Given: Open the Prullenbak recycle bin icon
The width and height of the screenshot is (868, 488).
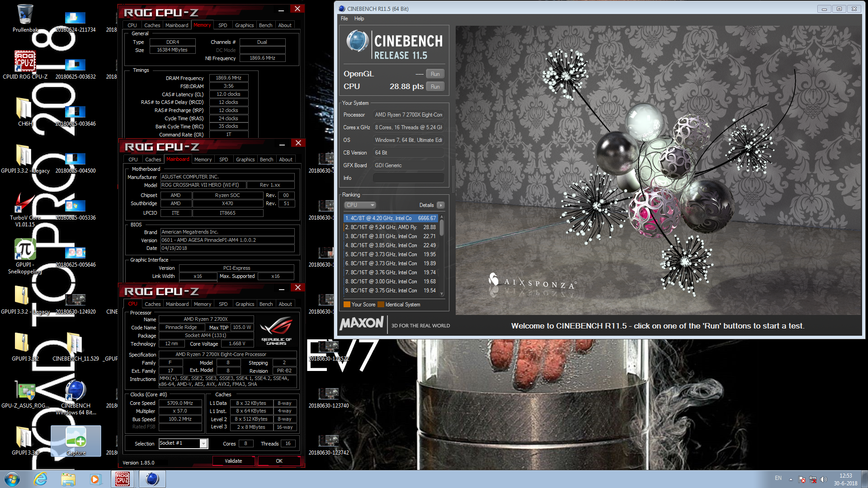Looking at the screenshot, I should pos(25,18).
